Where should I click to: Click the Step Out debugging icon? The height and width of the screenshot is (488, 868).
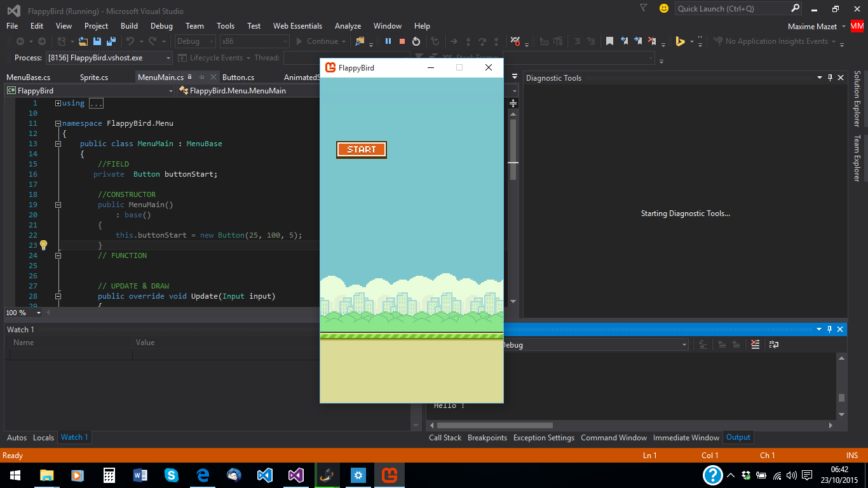[x=496, y=40]
